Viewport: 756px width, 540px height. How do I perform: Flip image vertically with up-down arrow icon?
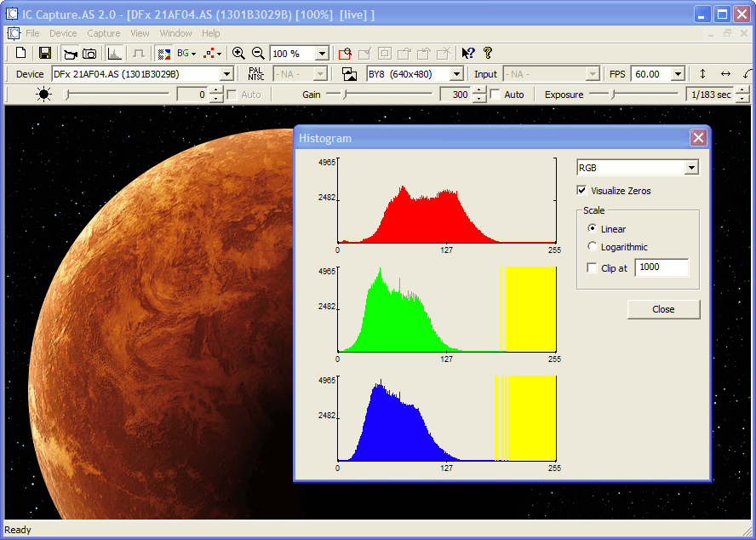pyautogui.click(x=702, y=74)
